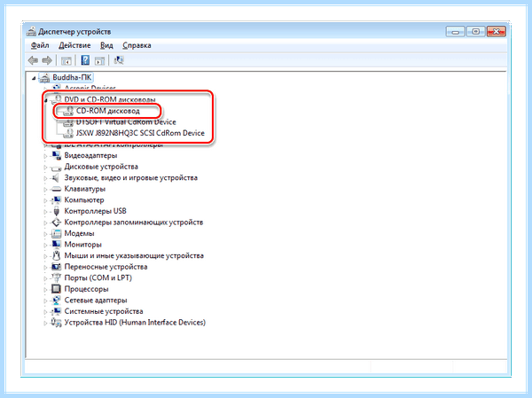Click the scan for hardware changes icon
This screenshot has width=532, height=398.
click(119, 61)
